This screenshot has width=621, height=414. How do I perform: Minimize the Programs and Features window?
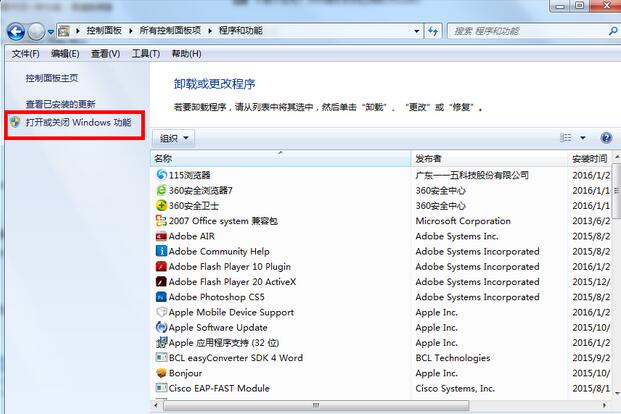tap(560, 6)
